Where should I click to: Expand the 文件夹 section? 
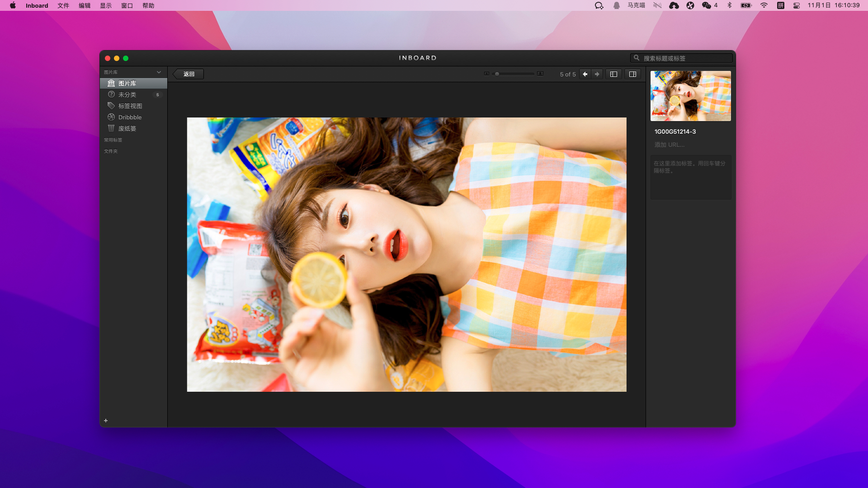pos(111,151)
